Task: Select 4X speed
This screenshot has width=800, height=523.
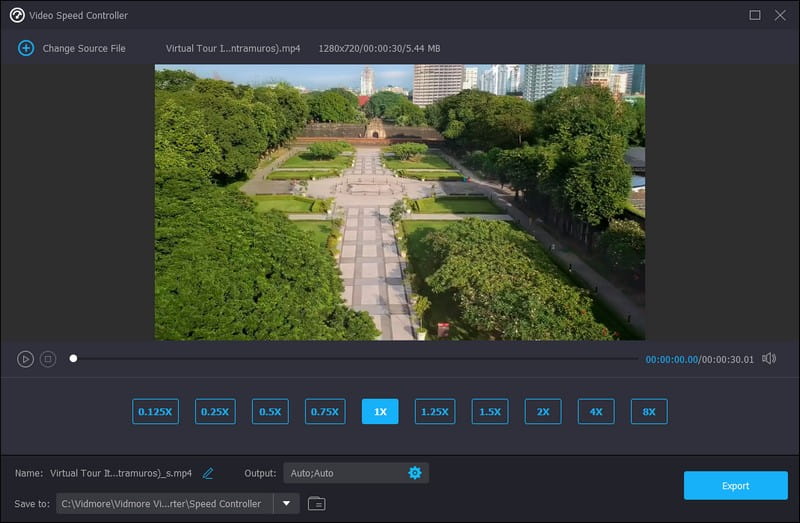Action: pos(596,411)
